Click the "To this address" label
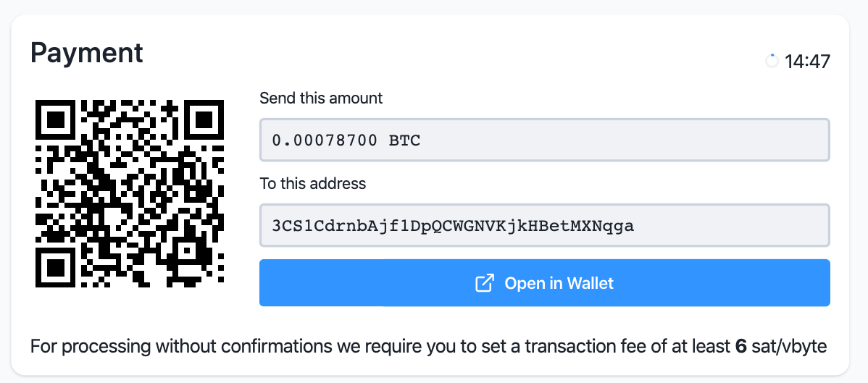The height and width of the screenshot is (383, 868). [313, 183]
